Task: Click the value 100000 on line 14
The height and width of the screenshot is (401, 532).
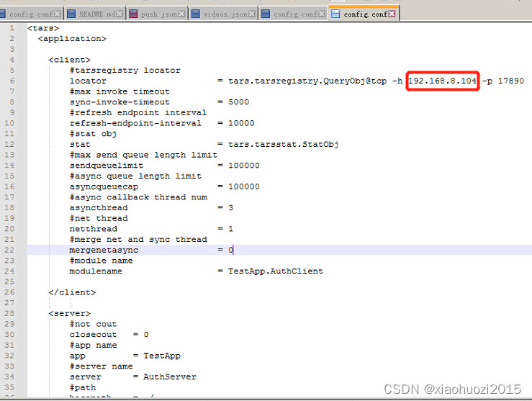Action: pos(244,166)
